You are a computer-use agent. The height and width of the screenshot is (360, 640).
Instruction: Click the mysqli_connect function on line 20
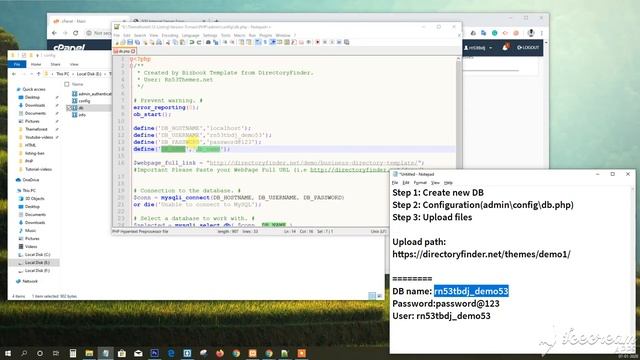pyautogui.click(x=185, y=198)
